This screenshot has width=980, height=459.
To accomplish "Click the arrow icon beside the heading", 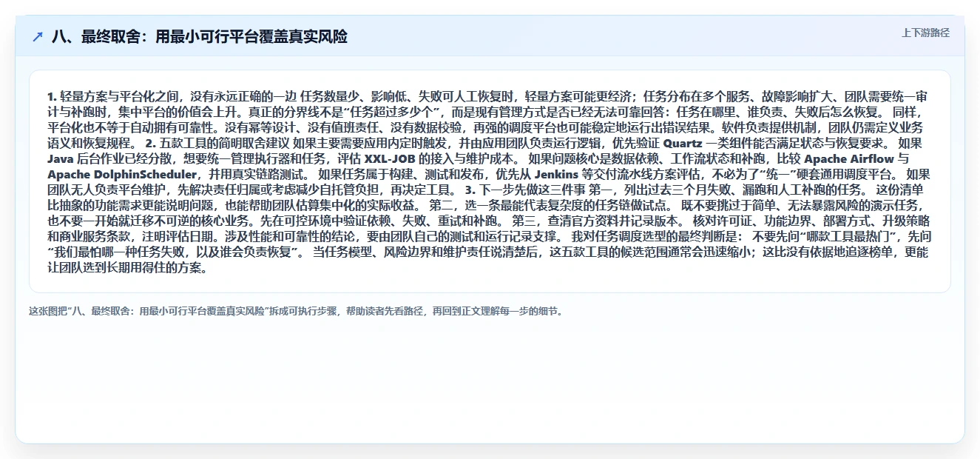I will coord(38,36).
